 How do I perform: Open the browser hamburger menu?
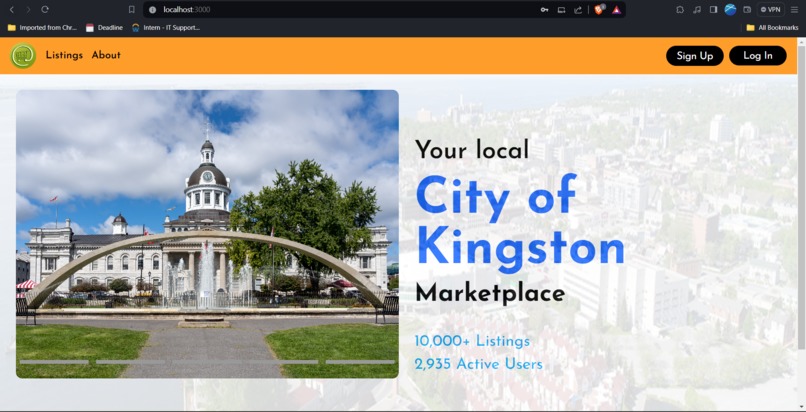[x=794, y=9]
